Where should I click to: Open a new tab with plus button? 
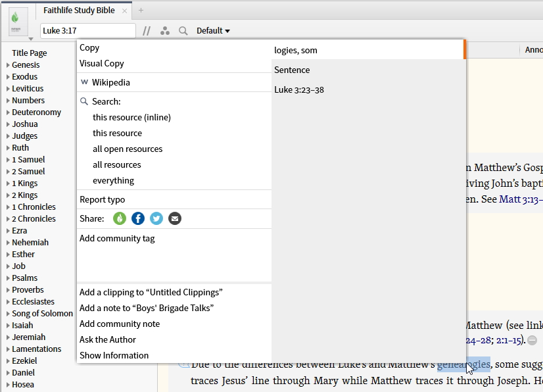(x=141, y=11)
